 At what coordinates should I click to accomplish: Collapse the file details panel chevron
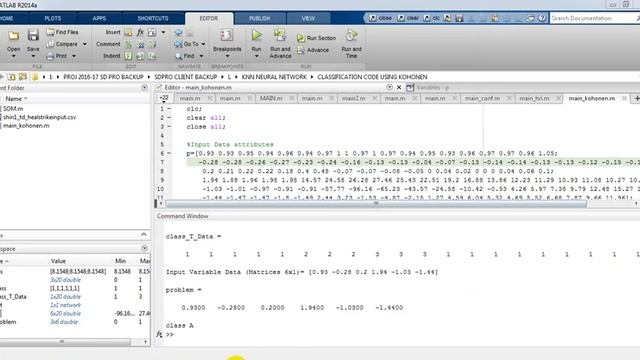tap(144, 234)
